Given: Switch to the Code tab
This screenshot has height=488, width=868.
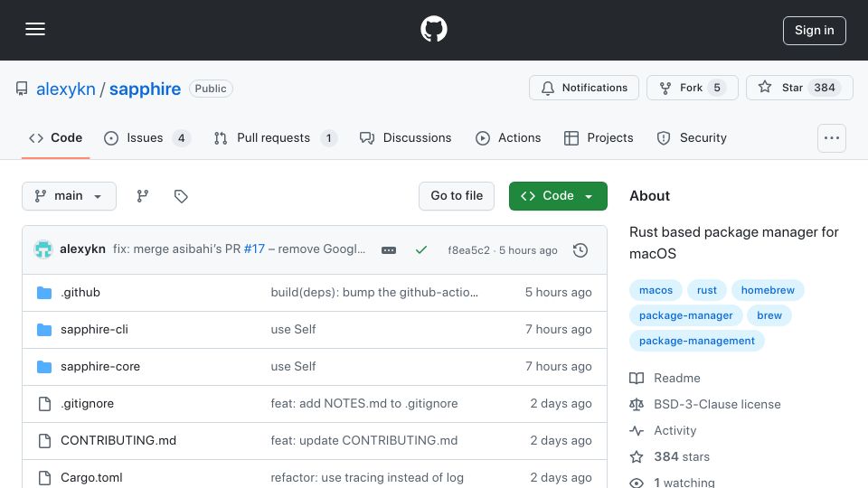Looking at the screenshot, I should (55, 137).
